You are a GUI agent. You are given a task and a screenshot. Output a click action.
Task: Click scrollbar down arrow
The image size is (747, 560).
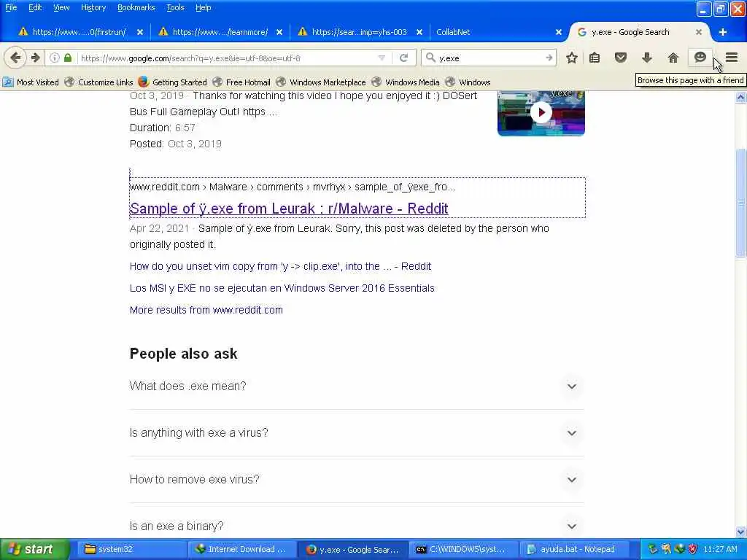tap(741, 532)
